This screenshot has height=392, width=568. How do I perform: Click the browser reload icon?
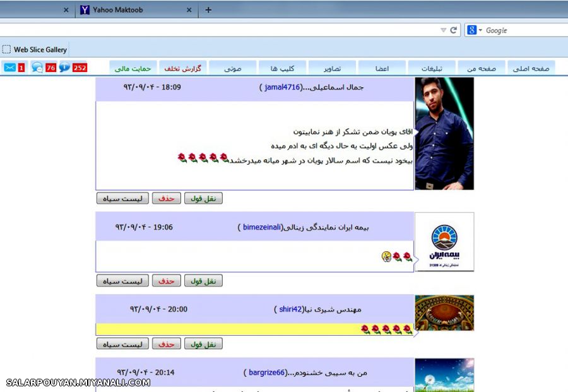[453, 30]
